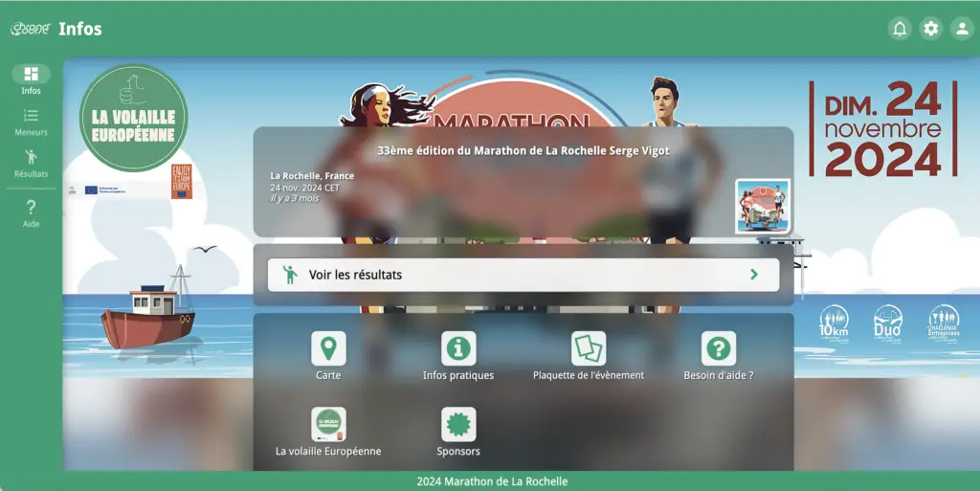The width and height of the screenshot is (980, 491).
Task: Open the La volaille Européenne tile icon
Action: 328,425
